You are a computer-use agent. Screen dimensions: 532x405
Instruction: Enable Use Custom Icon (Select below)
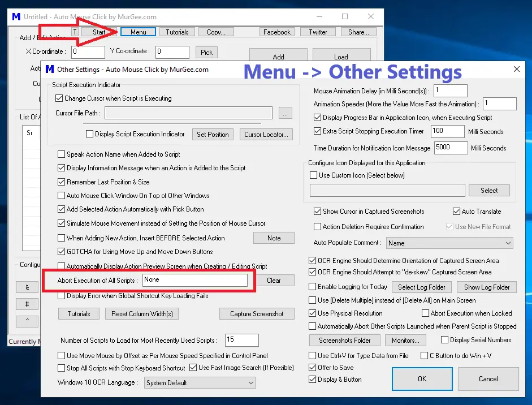click(x=314, y=175)
